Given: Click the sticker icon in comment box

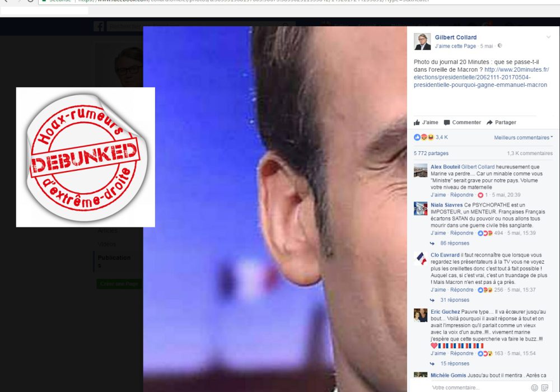Looking at the screenshot, I should [x=545, y=388].
